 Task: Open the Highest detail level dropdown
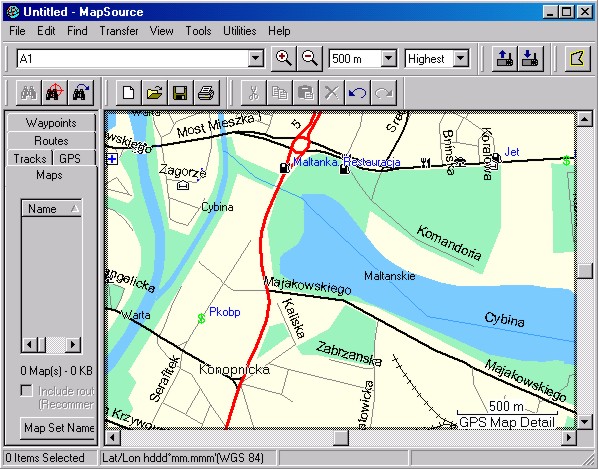(x=461, y=59)
